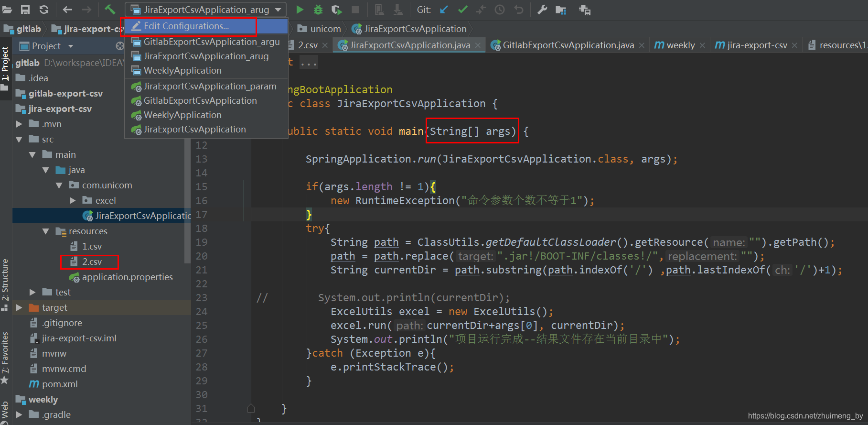Select JiraExportCsvApplication_param configuration
Viewport: 868px width, 425px height.
click(206, 86)
